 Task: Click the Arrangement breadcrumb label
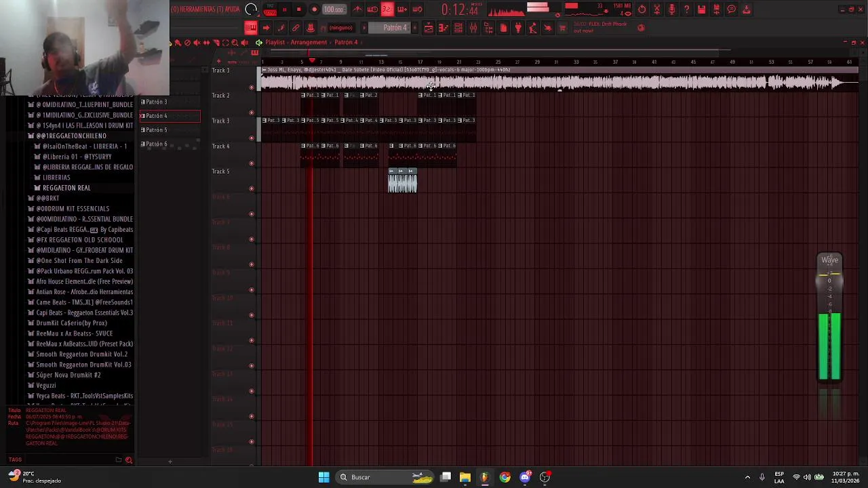(309, 42)
